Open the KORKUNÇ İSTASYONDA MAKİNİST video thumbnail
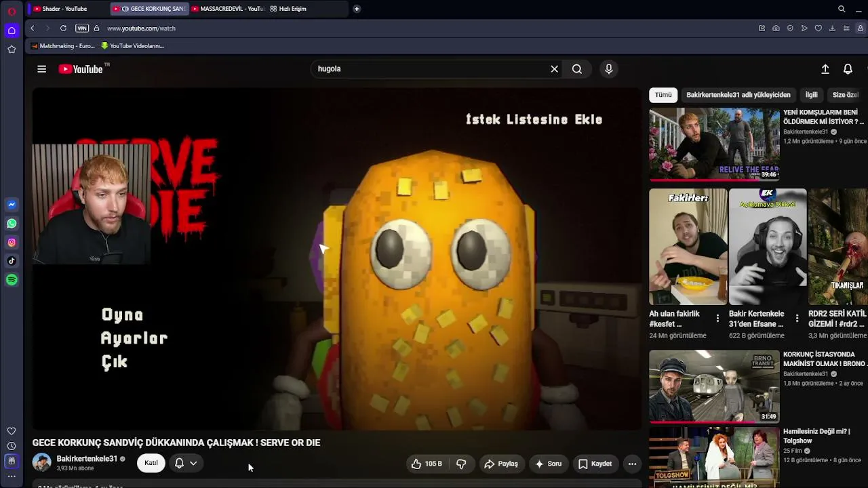This screenshot has height=488, width=868. (714, 386)
